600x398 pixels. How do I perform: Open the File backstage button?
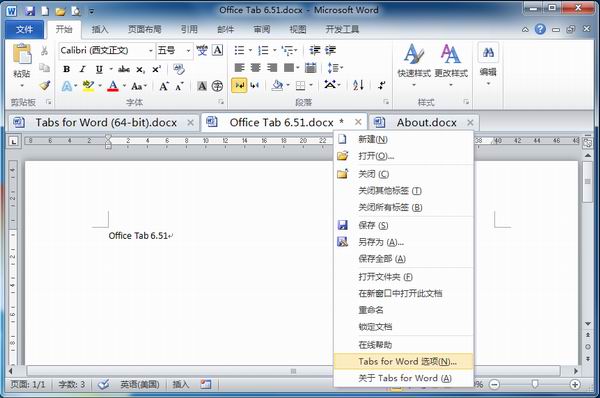[x=24, y=29]
